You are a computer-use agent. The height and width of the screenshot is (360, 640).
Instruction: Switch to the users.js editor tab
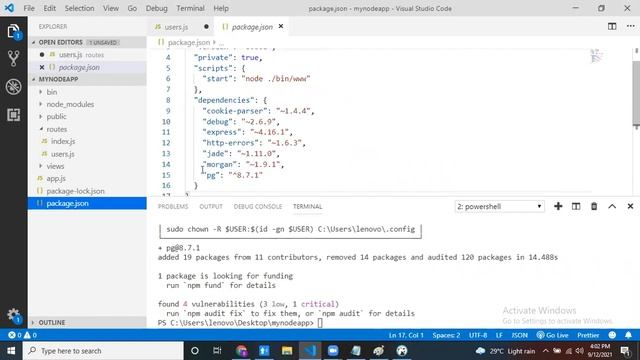[181, 27]
